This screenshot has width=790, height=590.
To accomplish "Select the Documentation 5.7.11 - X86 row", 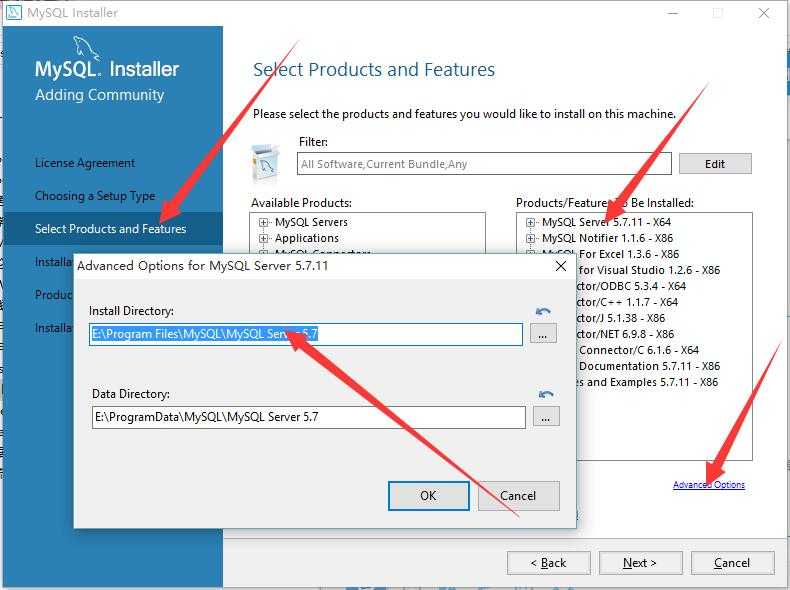I will (x=649, y=366).
